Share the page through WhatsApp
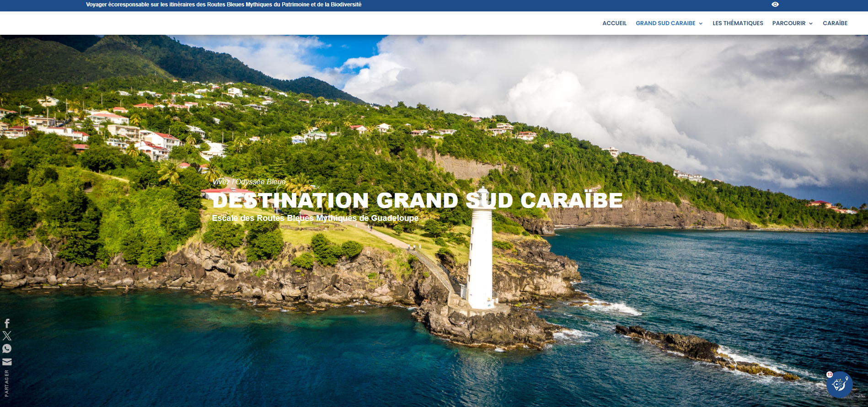This screenshot has height=407, width=868. tap(7, 348)
